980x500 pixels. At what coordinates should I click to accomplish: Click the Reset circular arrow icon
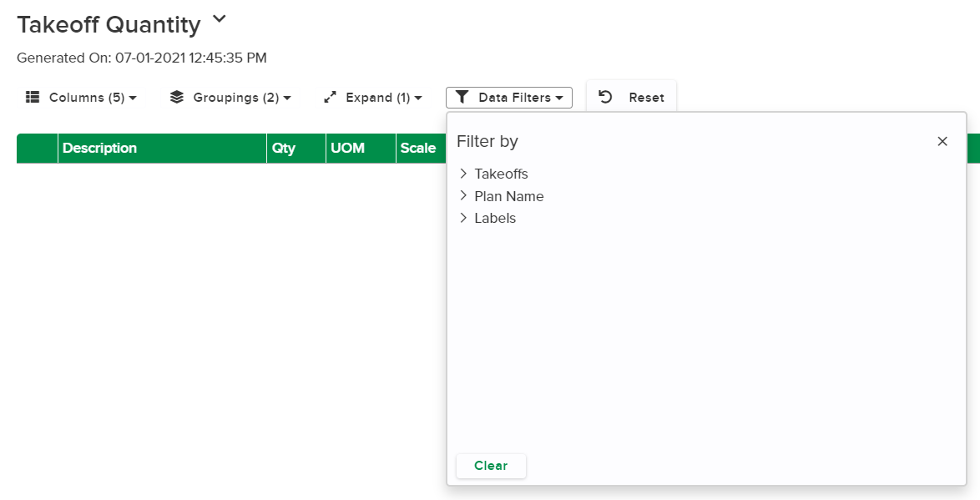tap(605, 97)
